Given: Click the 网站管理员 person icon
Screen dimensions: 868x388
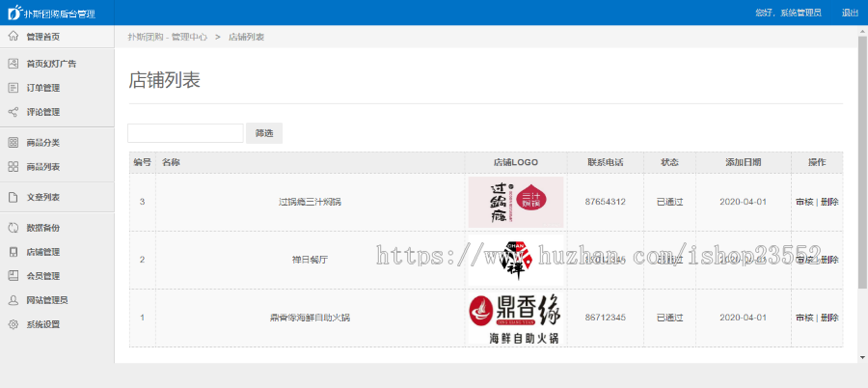Looking at the screenshot, I should 14,300.
